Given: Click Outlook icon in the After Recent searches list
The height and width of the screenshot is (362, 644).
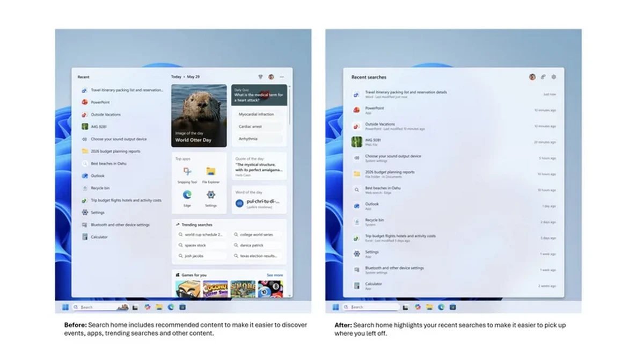Looking at the screenshot, I should pos(356,206).
